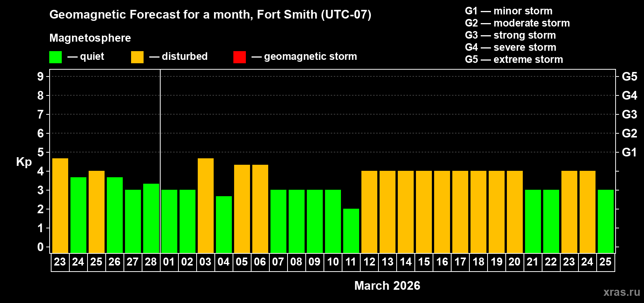This screenshot has height=303, width=644.
Task: Select the date label 01
Action: point(169,262)
